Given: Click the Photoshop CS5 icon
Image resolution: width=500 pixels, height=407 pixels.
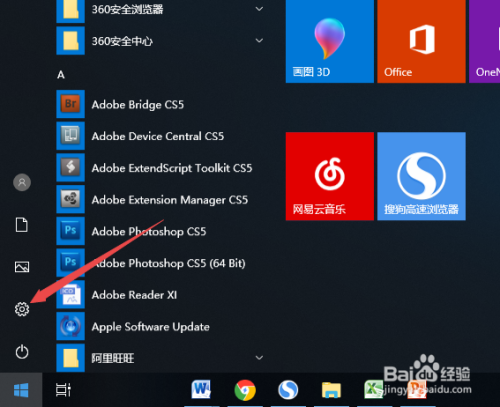Looking at the screenshot, I should pos(71,231).
